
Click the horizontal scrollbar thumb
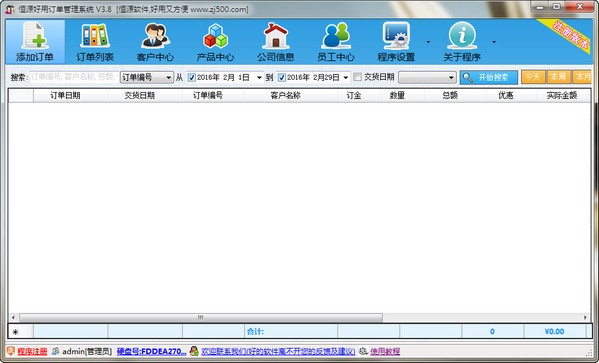click(201, 318)
